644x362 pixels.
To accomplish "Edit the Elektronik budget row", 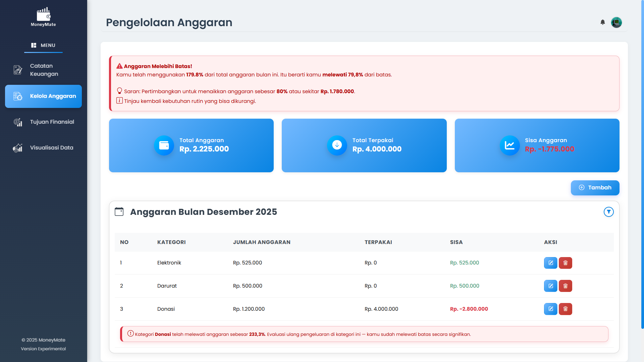I will pyautogui.click(x=550, y=263).
